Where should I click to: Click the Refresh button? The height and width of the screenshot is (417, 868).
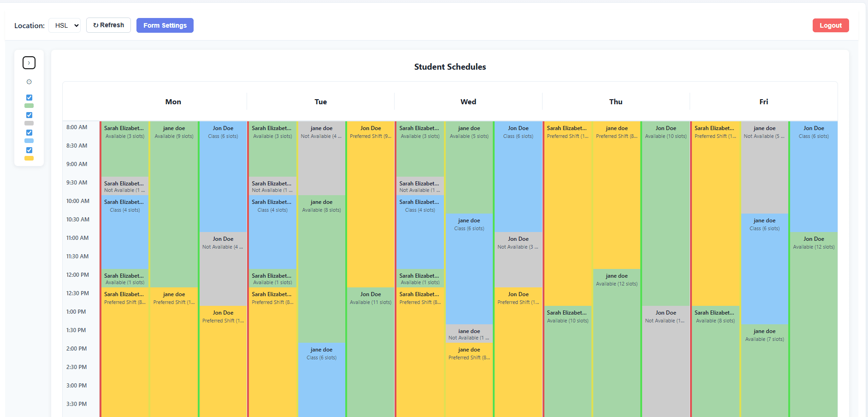point(108,25)
